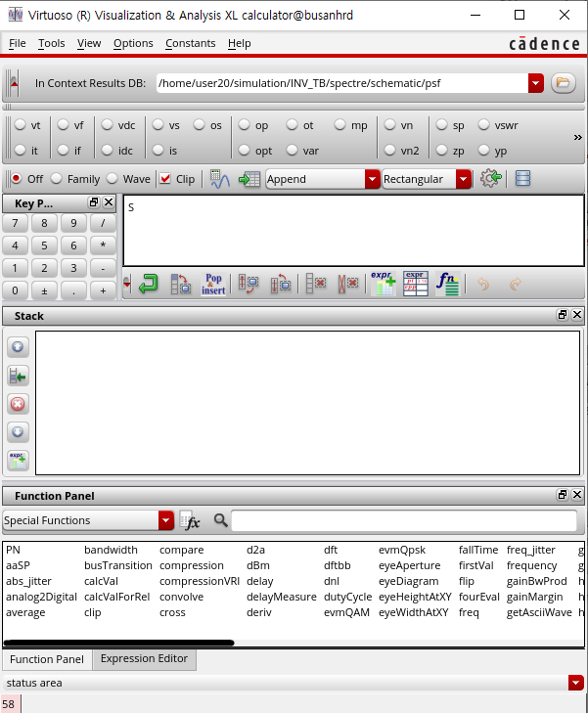Open the View menu
The width and height of the screenshot is (588, 713).
(89, 43)
